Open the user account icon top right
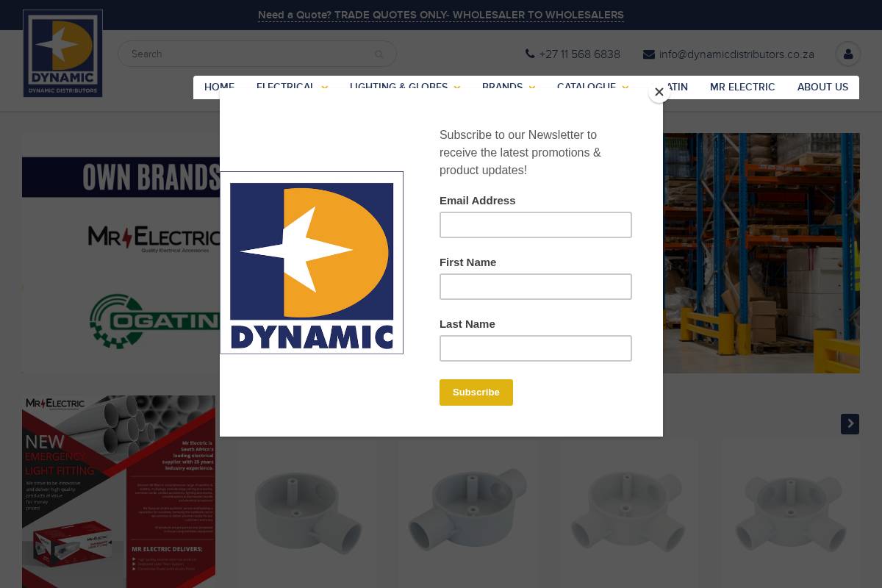Viewport: 882px width, 588px height. [x=848, y=54]
